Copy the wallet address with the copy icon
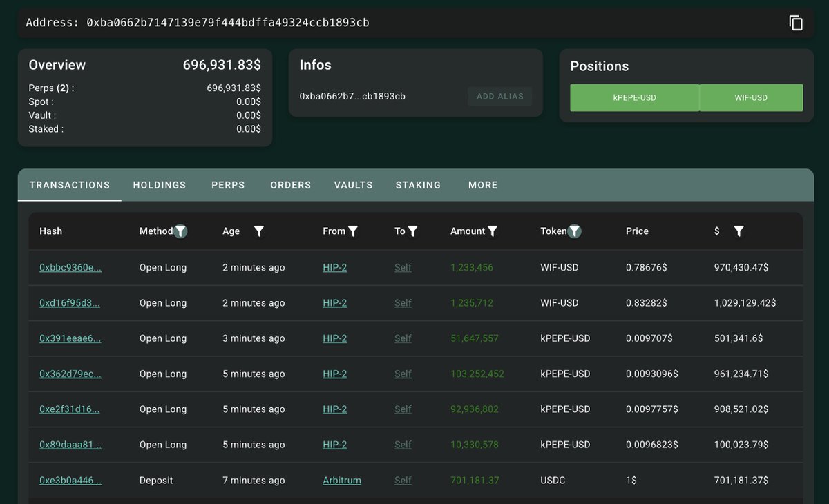Image resolution: width=829 pixels, height=504 pixels. [x=796, y=23]
